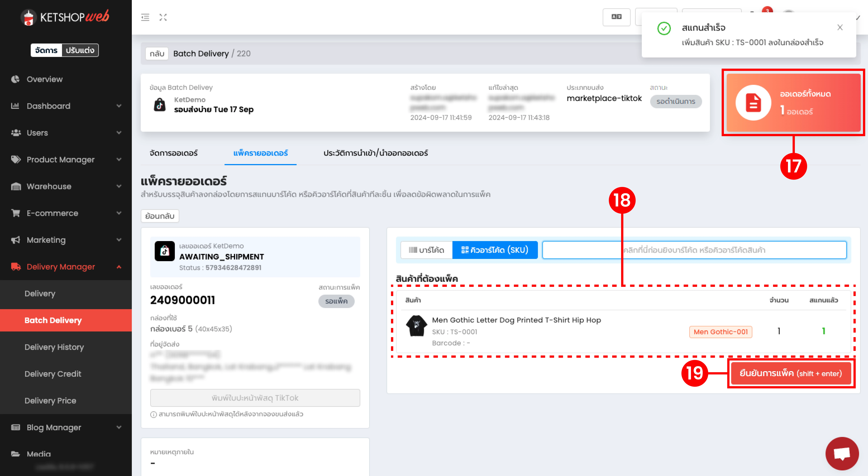
Task: Click พิมพ์ใบปะหน้าพัสดุ TikTok button
Action: coord(255,398)
